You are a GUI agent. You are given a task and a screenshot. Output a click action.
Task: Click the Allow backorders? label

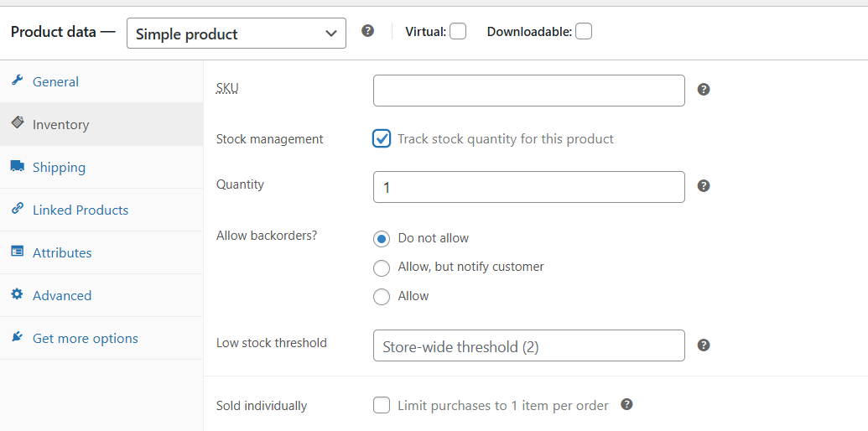pyautogui.click(x=266, y=236)
